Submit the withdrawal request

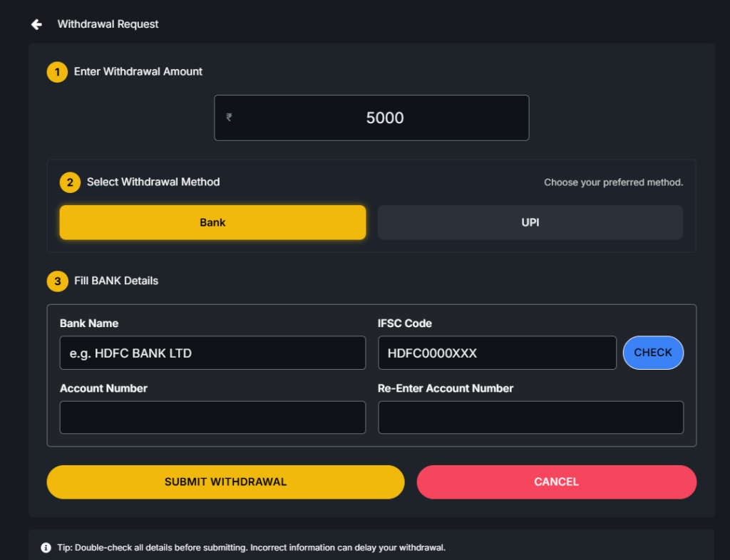(x=225, y=482)
